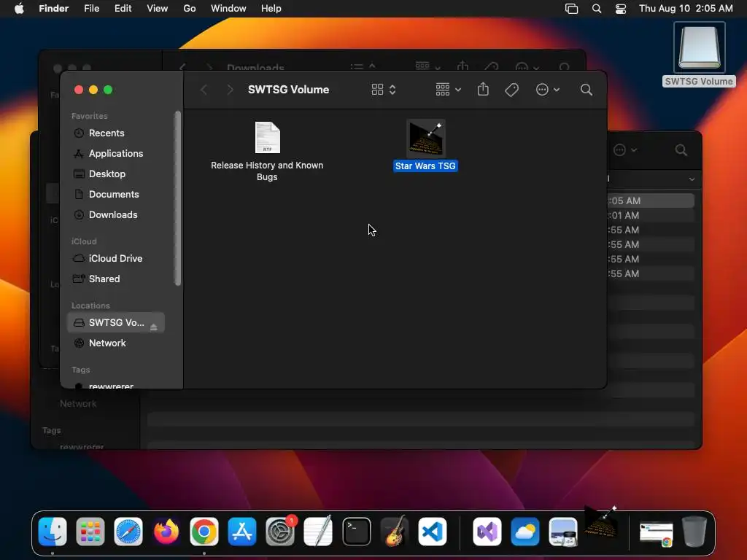
Task: Open the Go menu
Action: point(190,9)
